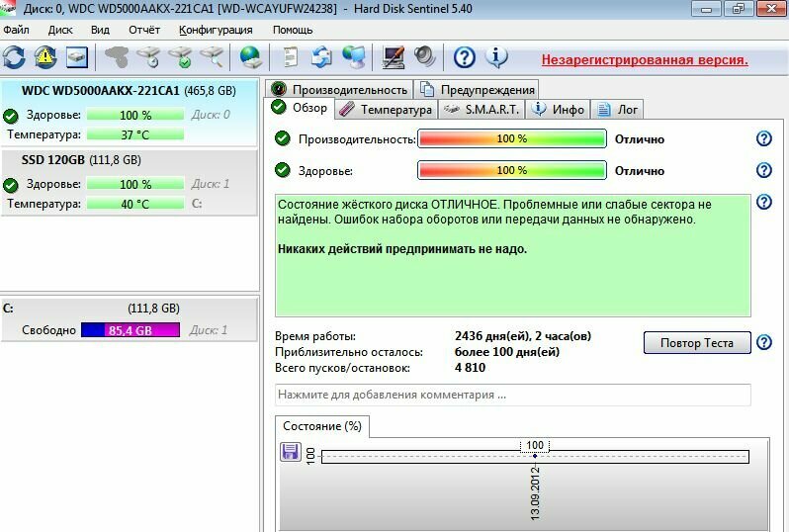Click the comment field Нажмите для добавления комментария
Viewport: 789px width, 532px height.
(513, 395)
